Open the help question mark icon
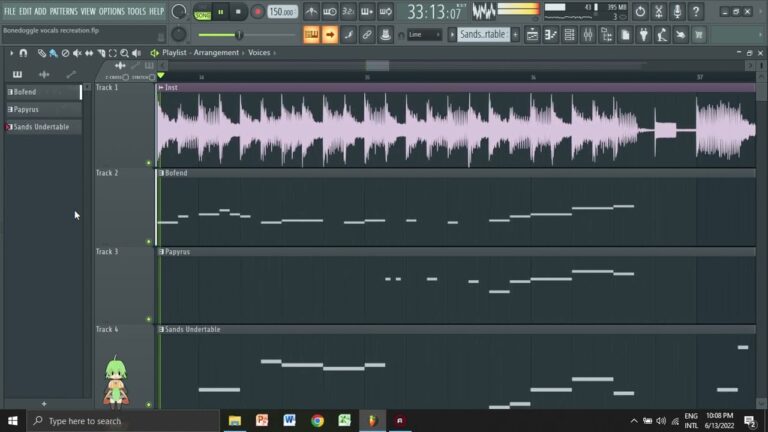The width and height of the screenshot is (768, 432). 696,11
